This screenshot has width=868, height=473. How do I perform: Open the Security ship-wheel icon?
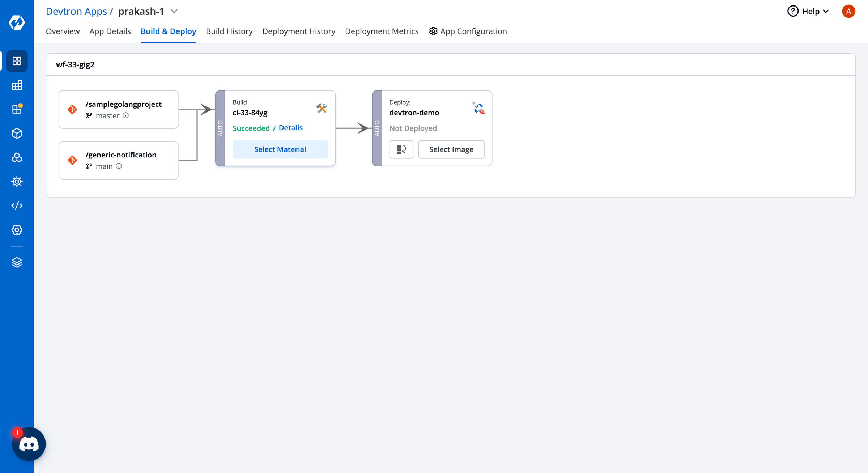pos(17,182)
